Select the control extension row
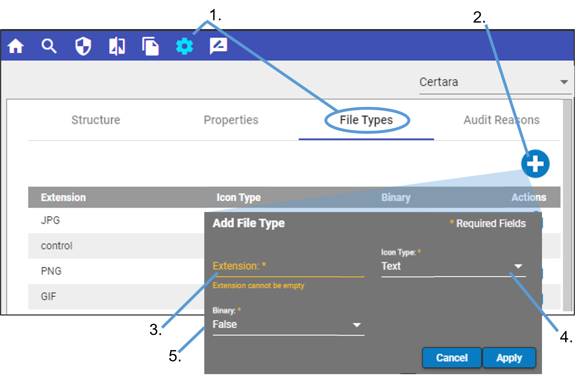Screen dimensions: 588x375 57,246
